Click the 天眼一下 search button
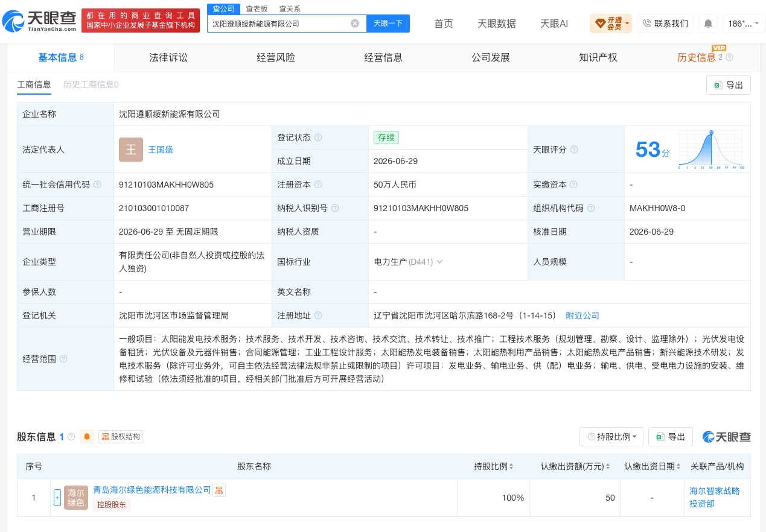Viewport: 766px width, 532px height. click(x=388, y=24)
